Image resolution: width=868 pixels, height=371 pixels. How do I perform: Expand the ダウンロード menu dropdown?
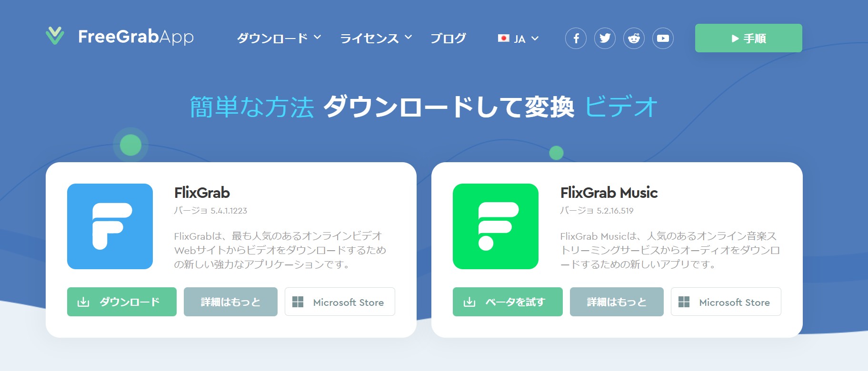pos(279,38)
